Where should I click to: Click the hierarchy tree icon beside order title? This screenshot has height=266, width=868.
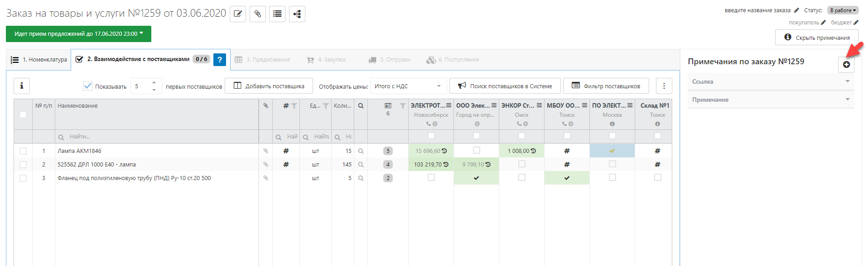[x=297, y=14]
